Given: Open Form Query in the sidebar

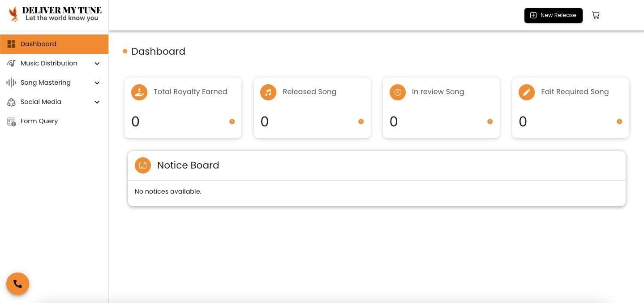Looking at the screenshot, I should [54, 121].
